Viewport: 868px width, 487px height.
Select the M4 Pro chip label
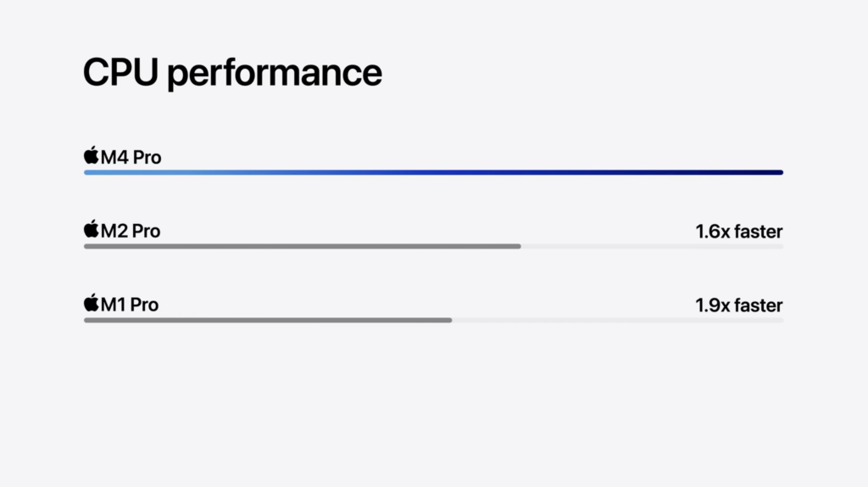pos(131,157)
